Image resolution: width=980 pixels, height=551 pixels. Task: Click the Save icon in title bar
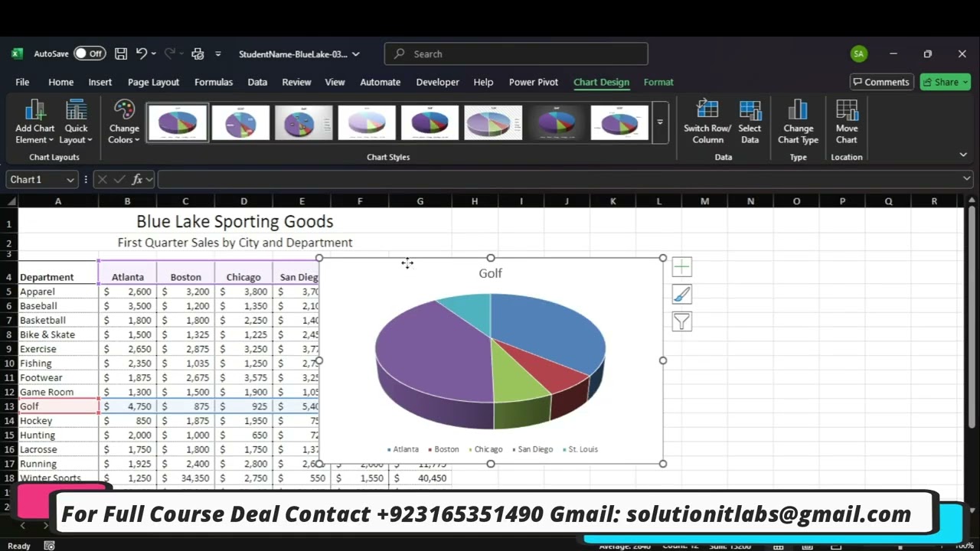[121, 54]
